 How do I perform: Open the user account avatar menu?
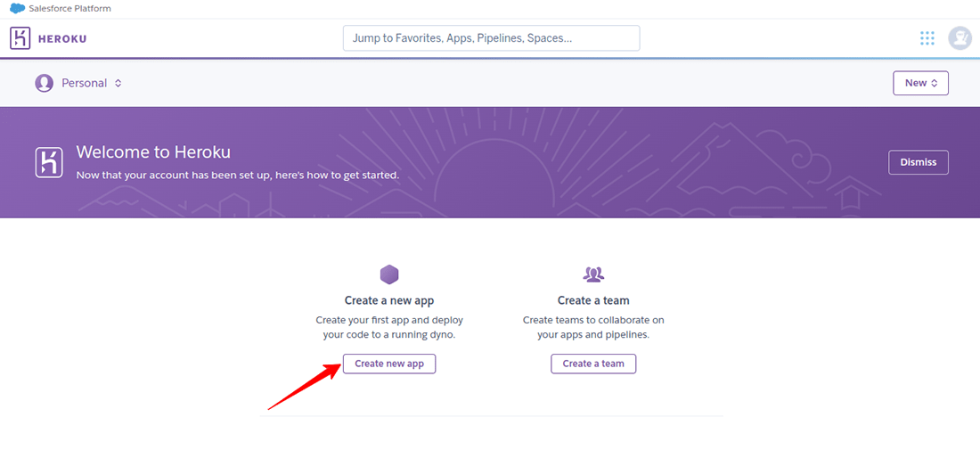(x=960, y=38)
